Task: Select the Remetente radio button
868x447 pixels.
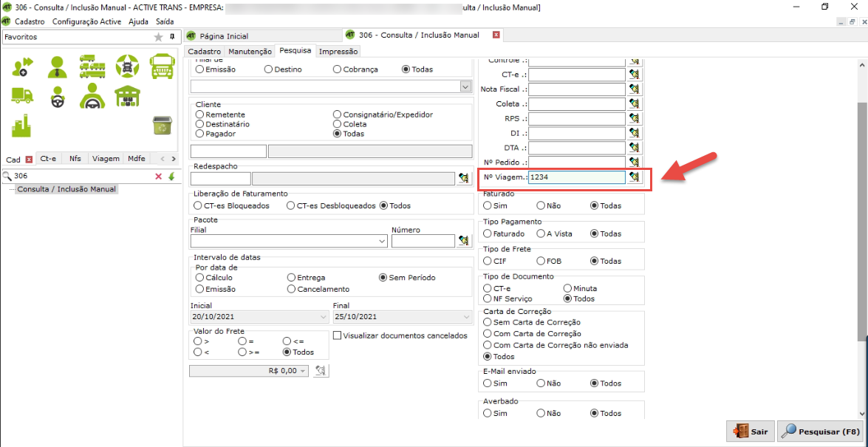Action: point(199,115)
